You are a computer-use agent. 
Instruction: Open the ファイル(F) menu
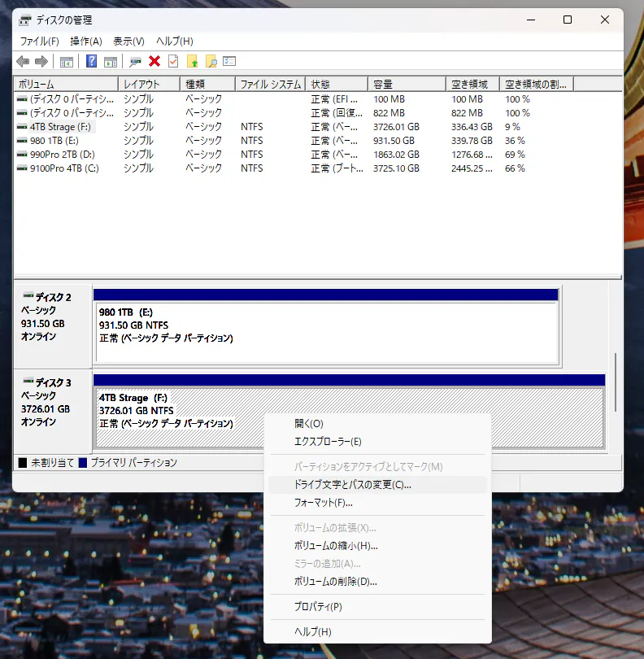(40, 41)
